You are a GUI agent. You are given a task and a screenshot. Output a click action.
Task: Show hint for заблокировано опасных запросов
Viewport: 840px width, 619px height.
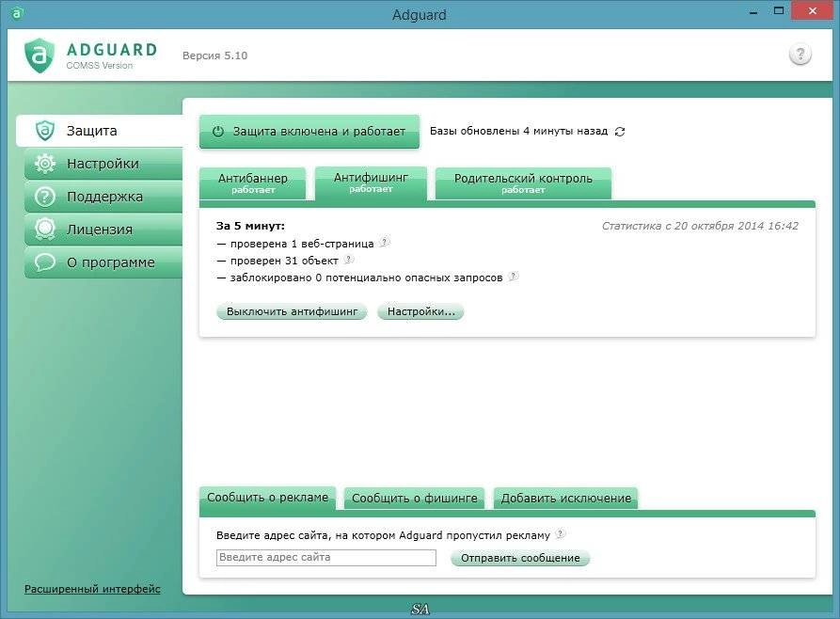click(513, 277)
